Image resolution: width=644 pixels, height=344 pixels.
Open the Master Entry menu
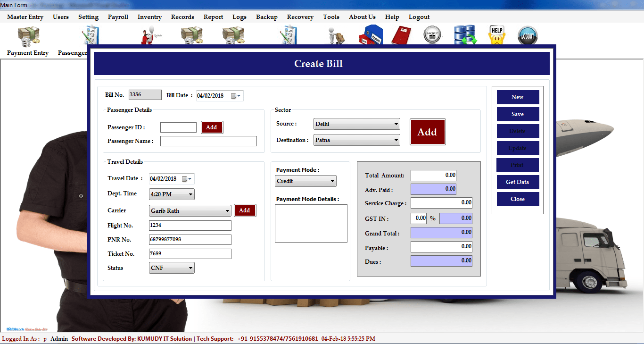coord(25,17)
